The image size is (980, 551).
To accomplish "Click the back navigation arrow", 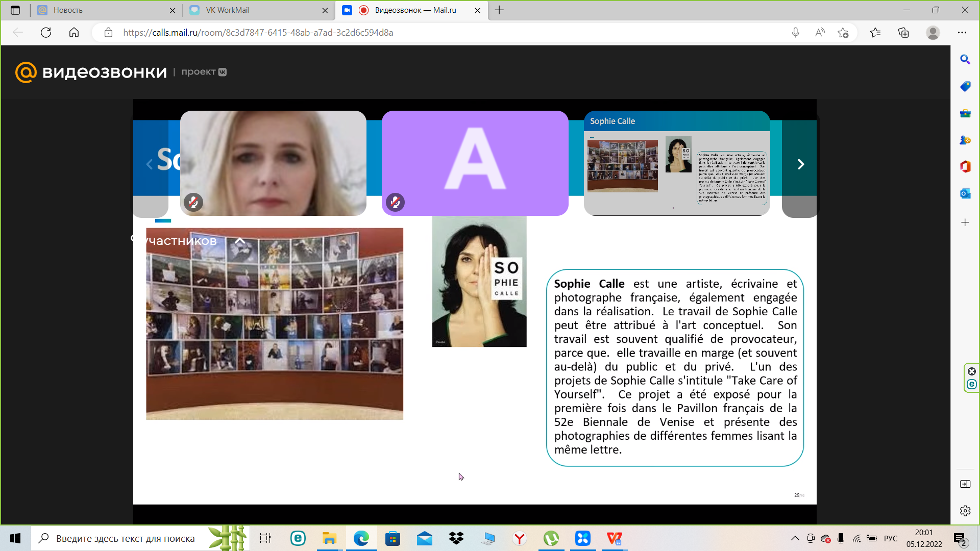I will pos(18,33).
